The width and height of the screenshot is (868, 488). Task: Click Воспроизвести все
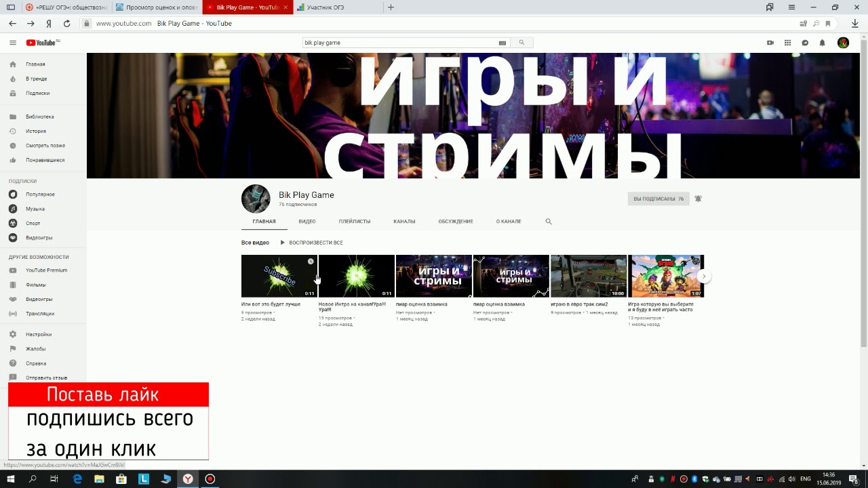coord(311,243)
